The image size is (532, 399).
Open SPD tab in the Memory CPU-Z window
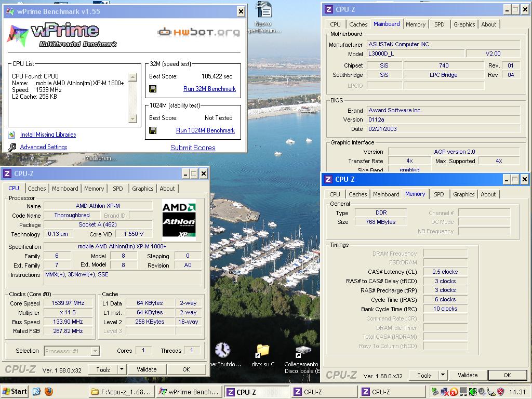438,194
